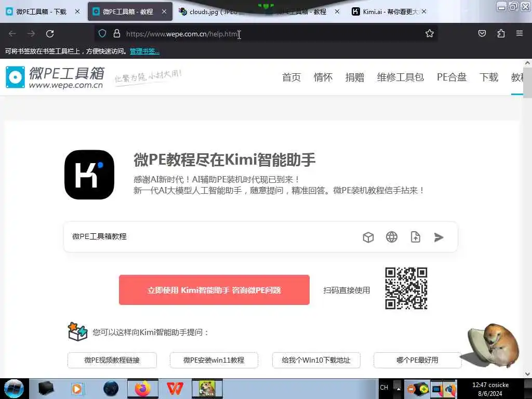This screenshot has width=532, height=399.
Task: Click the taskbar clock and date
Action: pos(490,389)
